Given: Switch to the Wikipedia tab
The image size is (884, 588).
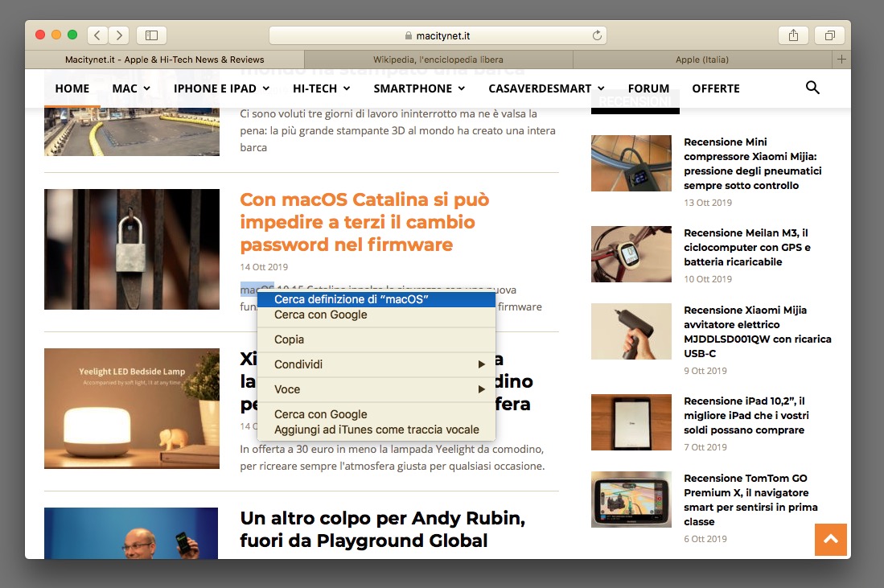Looking at the screenshot, I should (438, 60).
